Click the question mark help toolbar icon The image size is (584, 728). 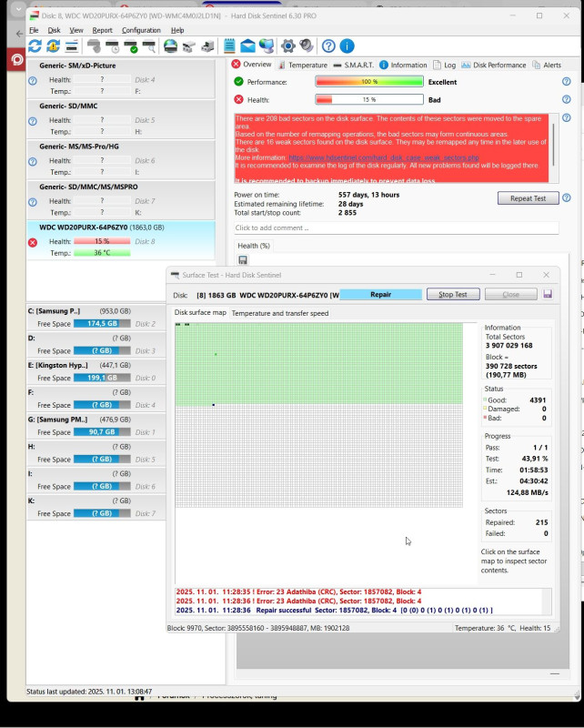(x=328, y=46)
